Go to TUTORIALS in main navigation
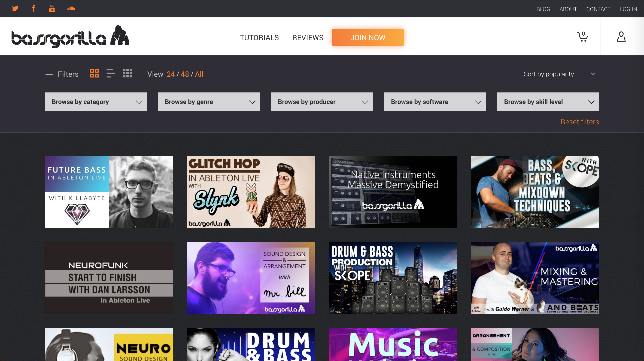The height and width of the screenshot is (361, 644). [x=259, y=37]
